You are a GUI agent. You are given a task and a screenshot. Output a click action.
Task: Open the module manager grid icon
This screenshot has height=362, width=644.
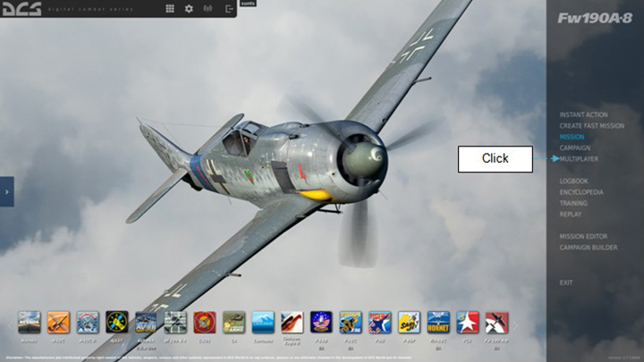click(x=170, y=8)
